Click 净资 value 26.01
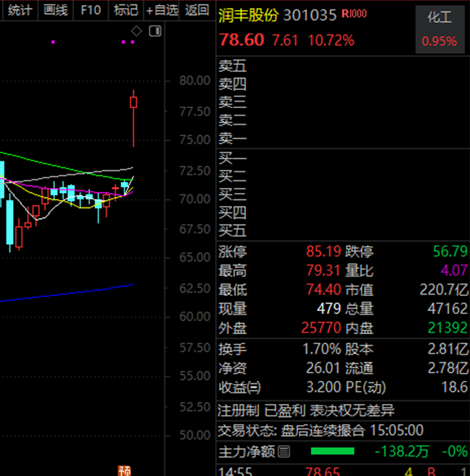The image size is (470, 476). [x=323, y=368]
